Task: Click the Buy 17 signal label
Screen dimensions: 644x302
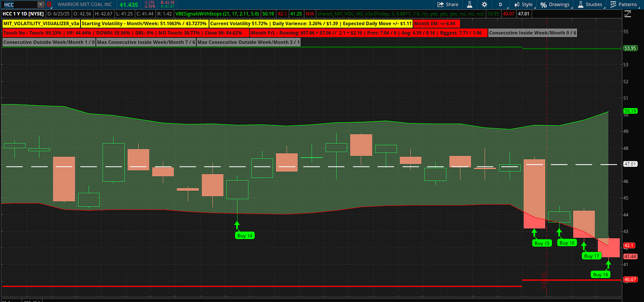Action: [591, 256]
